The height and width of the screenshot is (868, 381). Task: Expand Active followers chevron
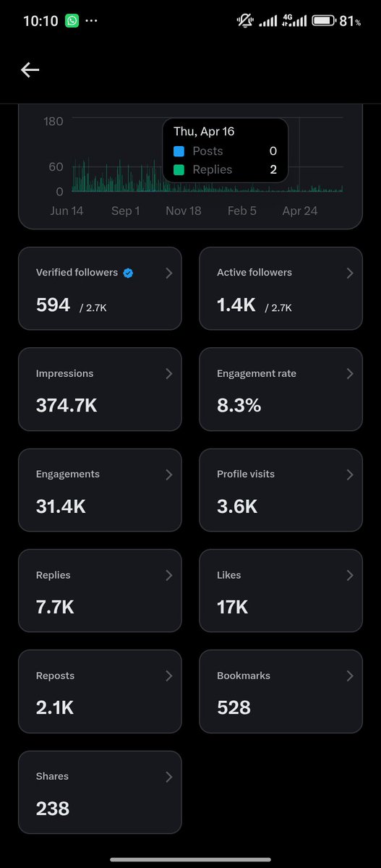point(350,273)
